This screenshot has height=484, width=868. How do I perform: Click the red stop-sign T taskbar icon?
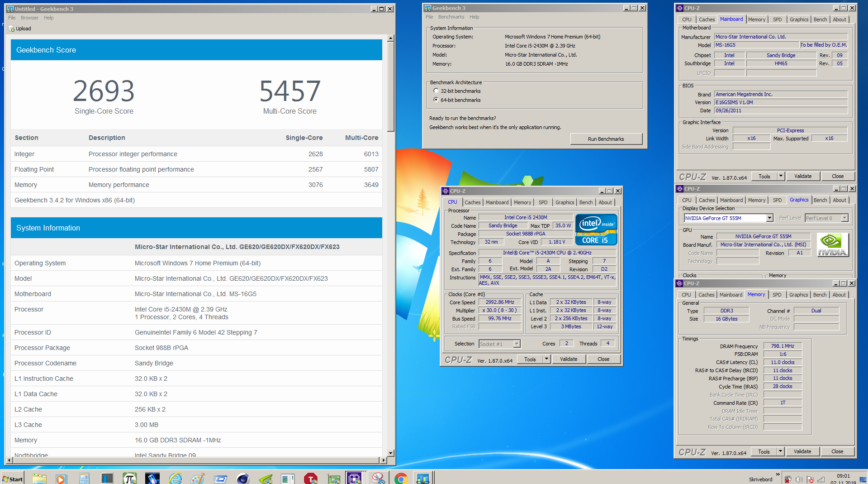click(311, 479)
